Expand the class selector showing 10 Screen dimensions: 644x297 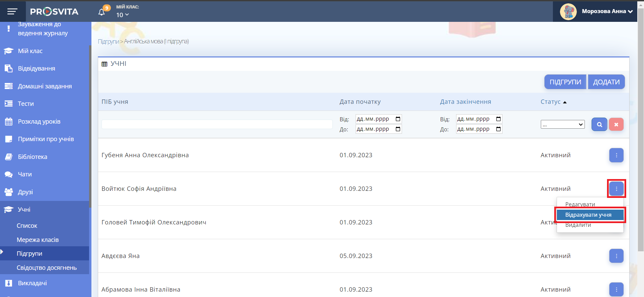pyautogui.click(x=122, y=15)
